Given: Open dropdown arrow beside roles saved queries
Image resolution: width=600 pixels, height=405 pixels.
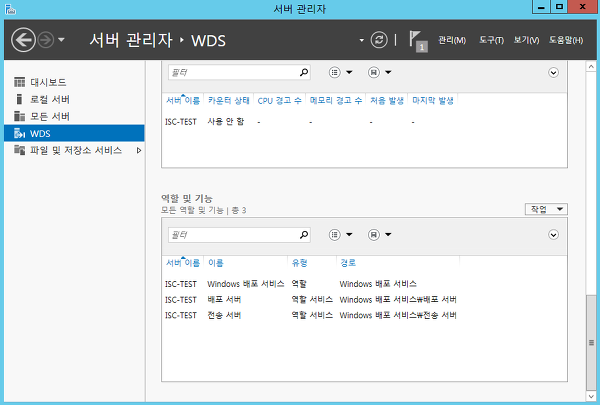Looking at the screenshot, I should [388, 235].
